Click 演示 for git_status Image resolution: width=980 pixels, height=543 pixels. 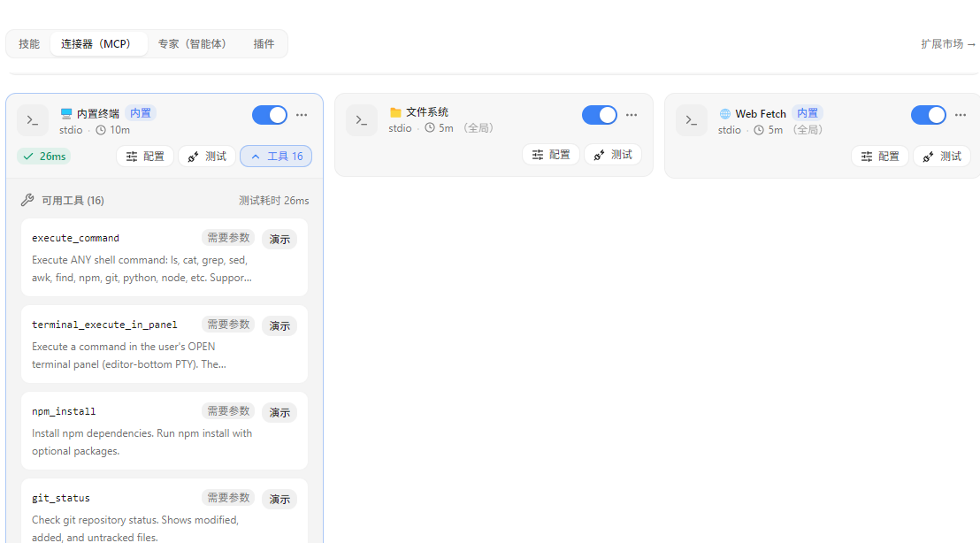click(x=279, y=500)
